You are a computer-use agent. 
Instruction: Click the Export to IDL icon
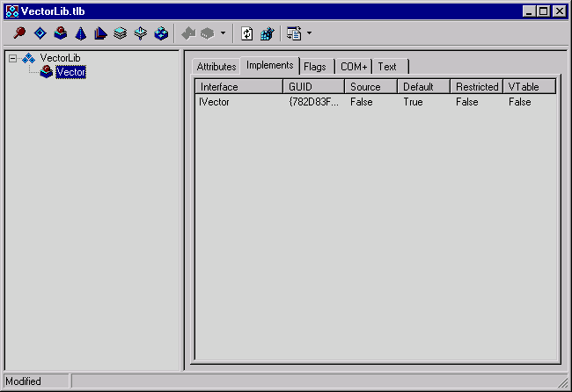pyautogui.click(x=294, y=33)
